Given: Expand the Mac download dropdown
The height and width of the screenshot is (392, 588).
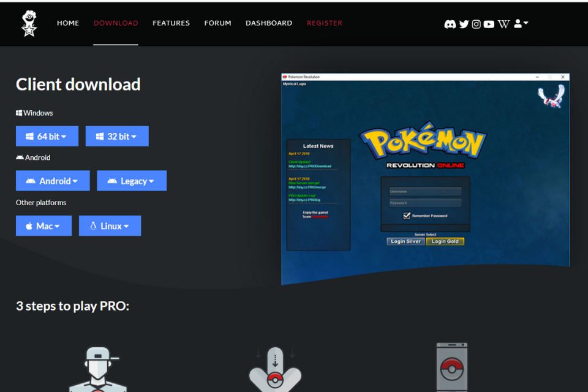Looking at the screenshot, I should pyautogui.click(x=43, y=226).
